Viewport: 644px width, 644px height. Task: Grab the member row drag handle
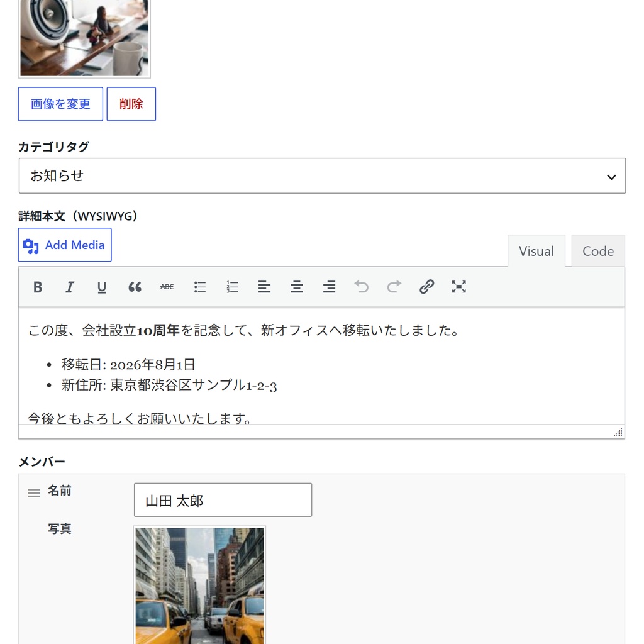(34, 493)
